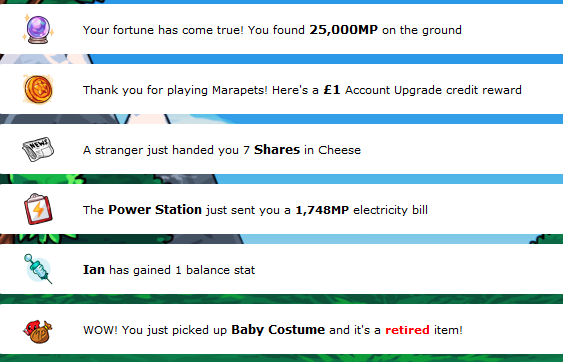
Task: Select the Marapets credit reward notification
Action: tap(282, 89)
